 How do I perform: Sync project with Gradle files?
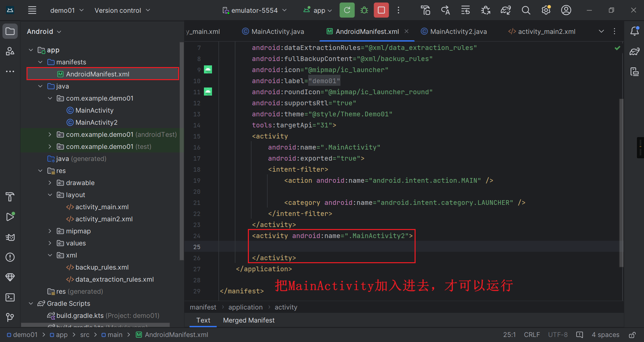pos(506,10)
